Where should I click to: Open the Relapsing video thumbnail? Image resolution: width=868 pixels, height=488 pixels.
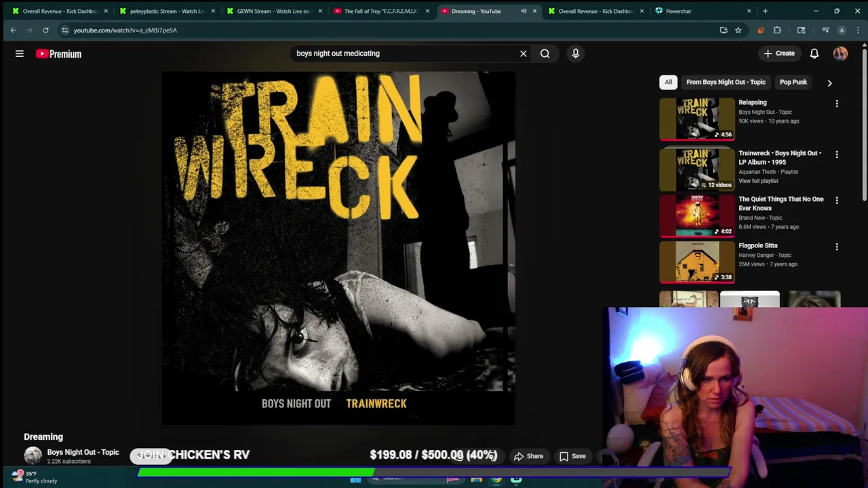click(x=697, y=119)
